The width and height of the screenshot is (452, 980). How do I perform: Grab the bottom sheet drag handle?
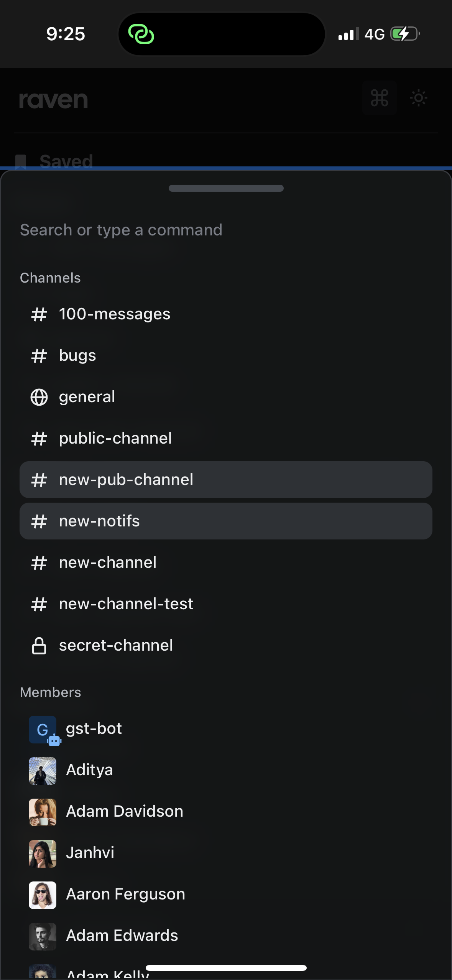tap(226, 188)
